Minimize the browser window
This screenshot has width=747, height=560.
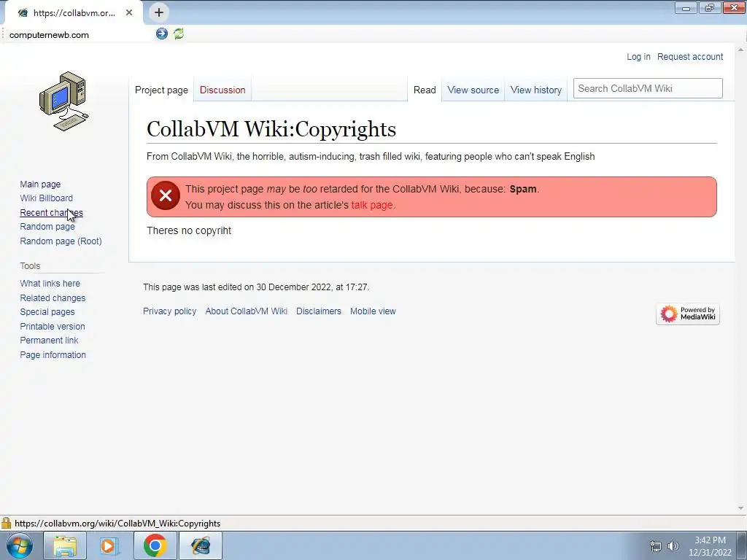pyautogui.click(x=686, y=8)
